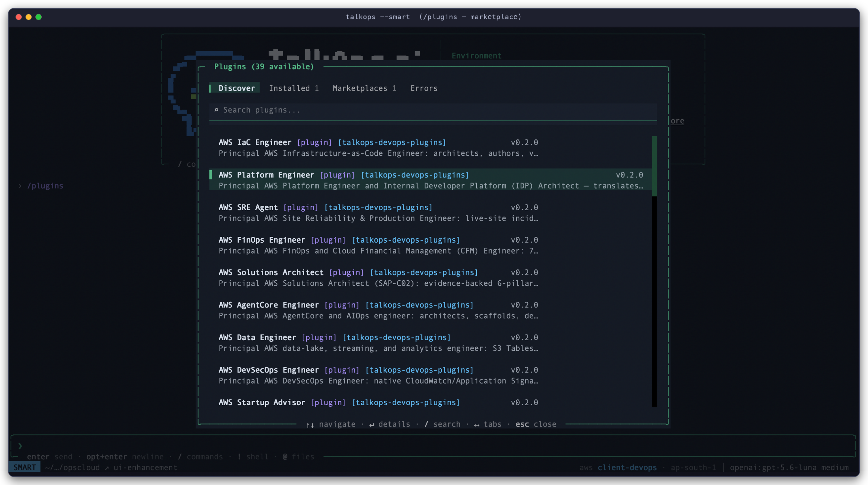Click the /plugins command in history

(x=45, y=186)
